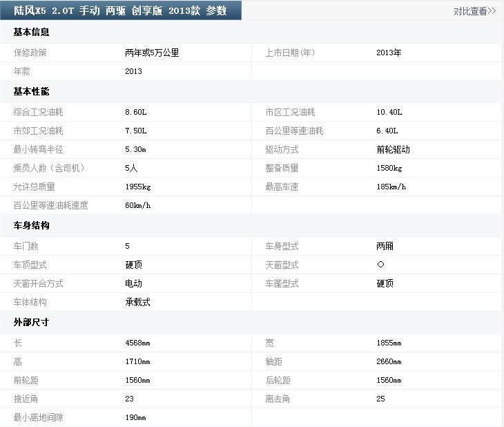Click the value 185km/h
The height and width of the screenshot is (427, 504).
pos(391,187)
